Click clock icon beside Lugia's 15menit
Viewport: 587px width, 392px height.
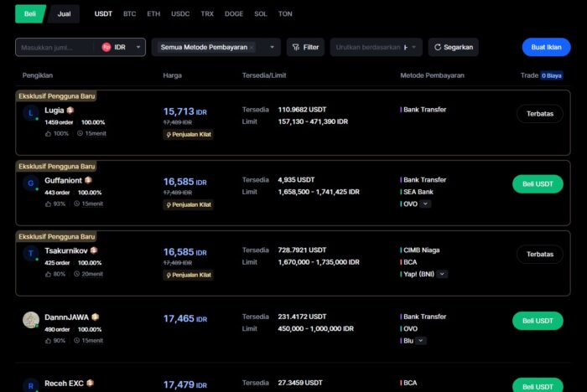(80, 133)
